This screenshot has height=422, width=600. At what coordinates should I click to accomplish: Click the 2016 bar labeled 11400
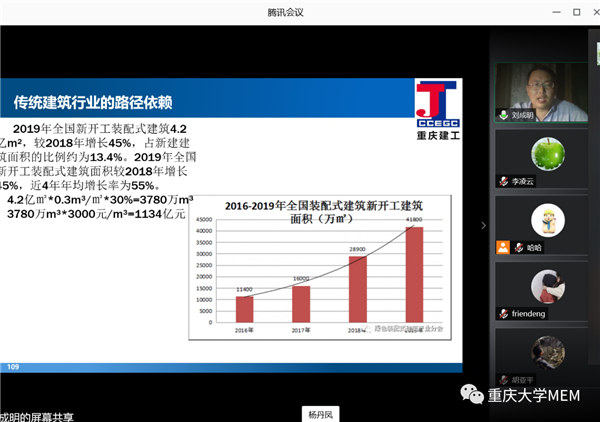[245, 309]
